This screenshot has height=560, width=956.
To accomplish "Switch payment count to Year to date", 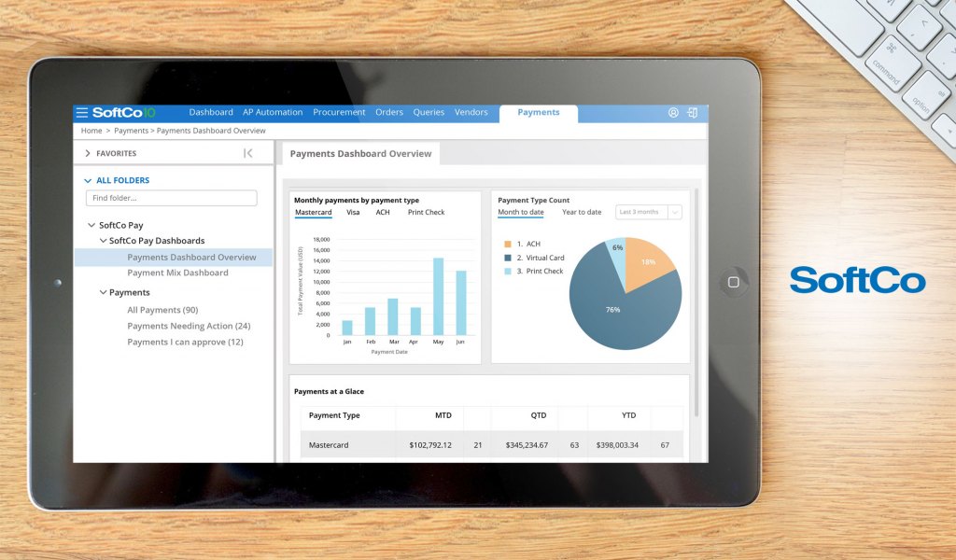I will coord(581,212).
